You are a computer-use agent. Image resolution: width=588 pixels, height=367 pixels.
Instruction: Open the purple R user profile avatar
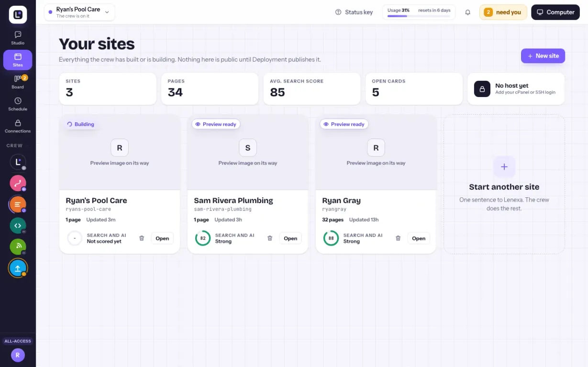[x=18, y=355]
